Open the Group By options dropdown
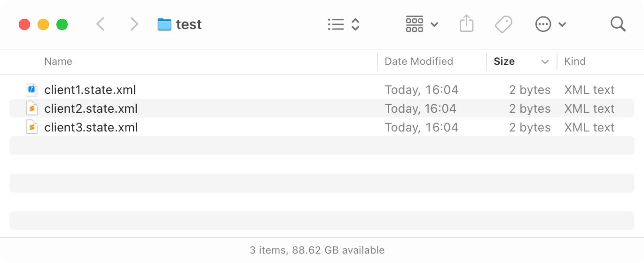 422,24
